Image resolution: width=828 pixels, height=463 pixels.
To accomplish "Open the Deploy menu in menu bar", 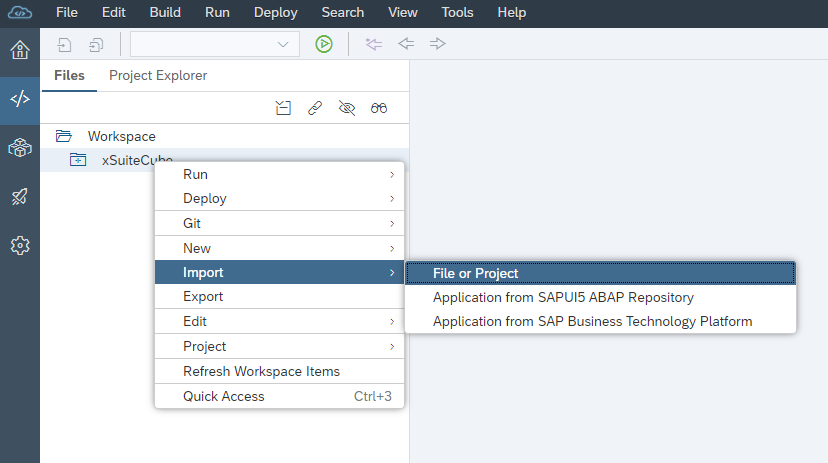I will click(x=275, y=13).
